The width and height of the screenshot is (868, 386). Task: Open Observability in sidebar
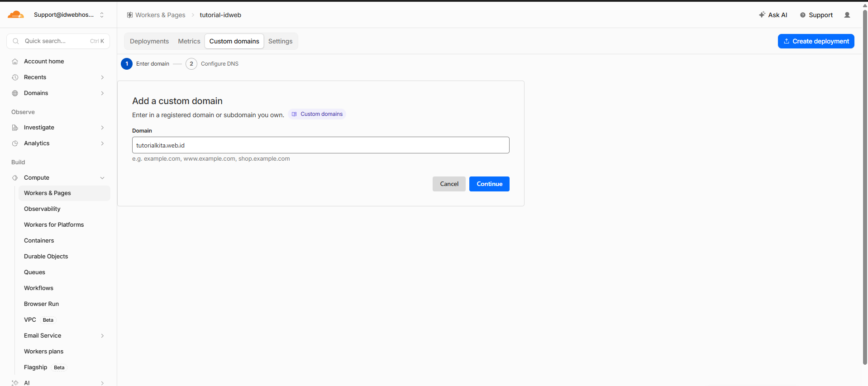point(42,209)
